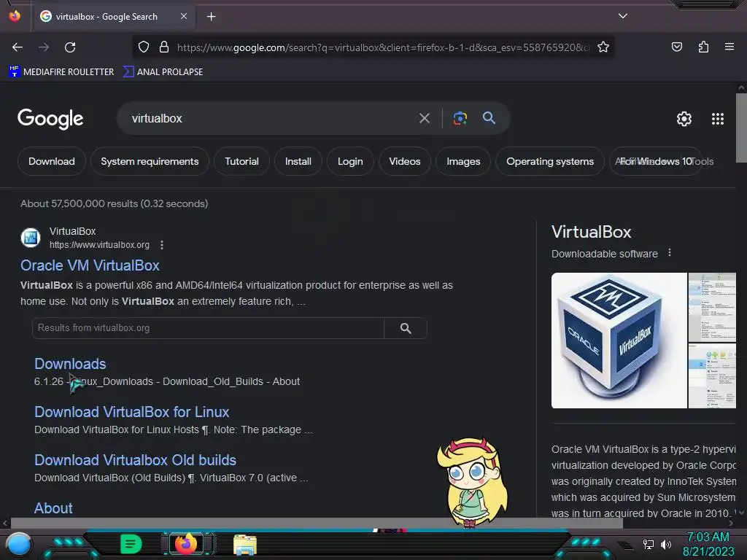This screenshot has height=560, width=747.
Task: Open the Start orb on taskbar
Action: click(18, 545)
